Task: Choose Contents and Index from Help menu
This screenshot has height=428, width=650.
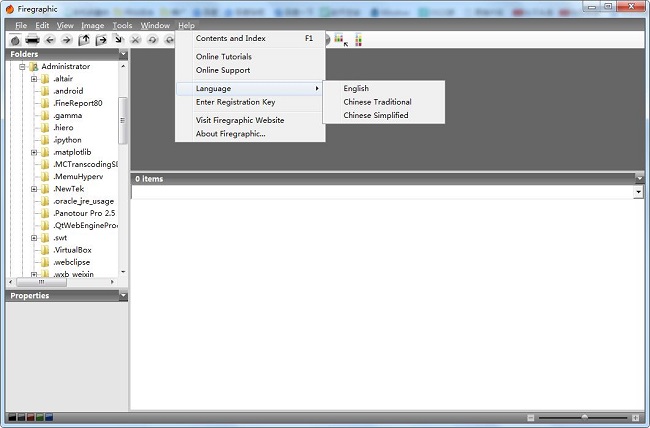Action: tap(250, 38)
